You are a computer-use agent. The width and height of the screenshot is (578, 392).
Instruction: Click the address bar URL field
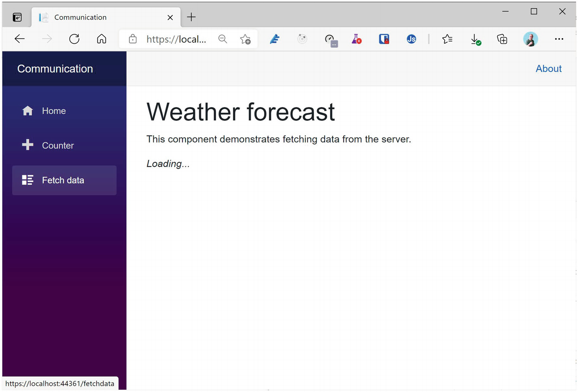[x=176, y=39]
